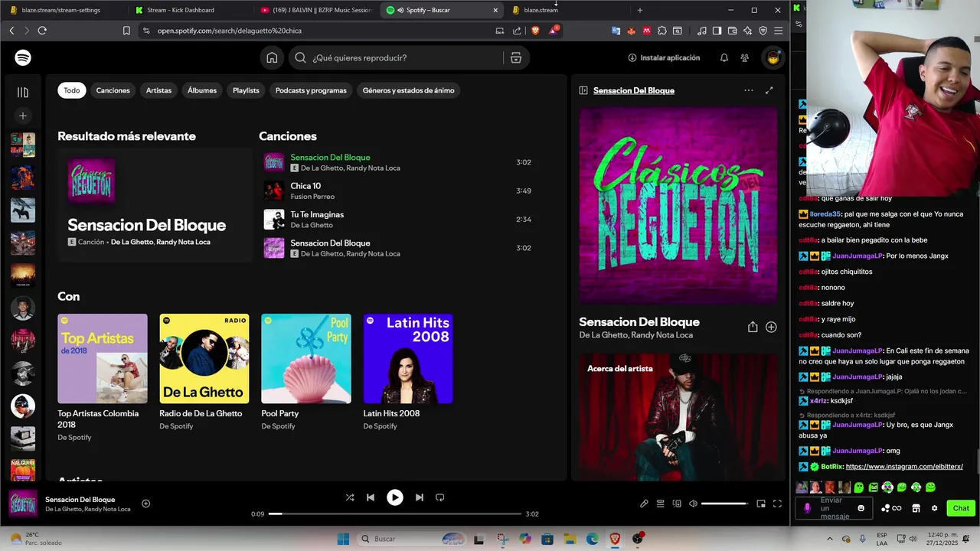Select the Álbumes filter
The image size is (980, 551).
202,90
